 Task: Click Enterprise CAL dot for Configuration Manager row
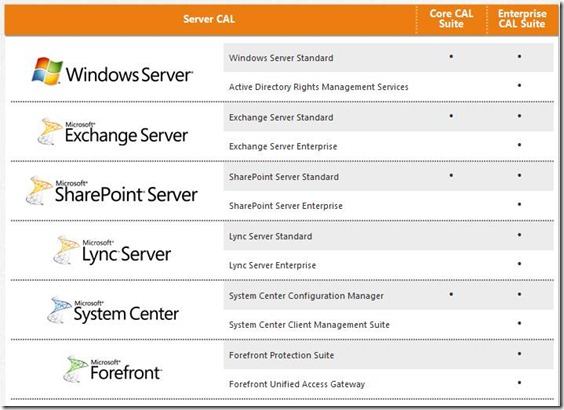519,294
